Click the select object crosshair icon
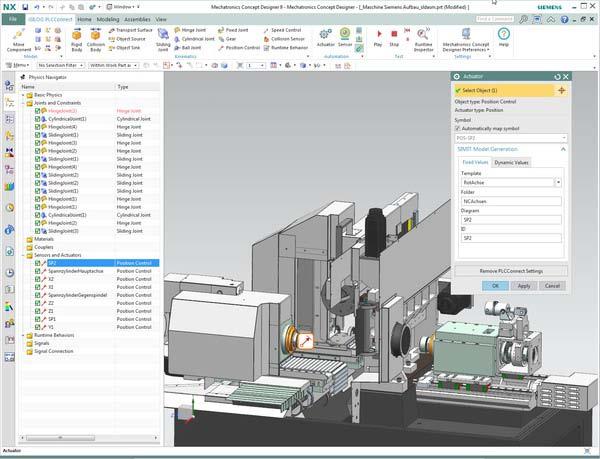Screen dimensions: 600x459 coord(561,90)
